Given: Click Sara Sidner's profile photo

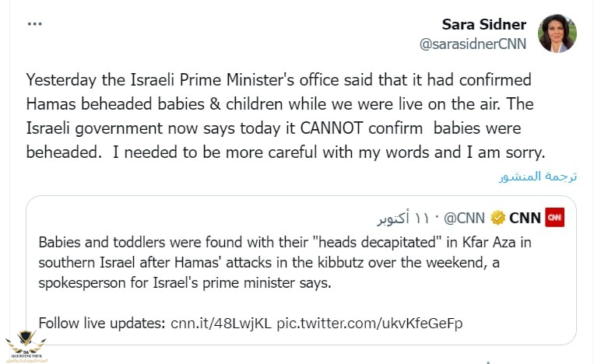Looking at the screenshot, I should (x=557, y=33).
